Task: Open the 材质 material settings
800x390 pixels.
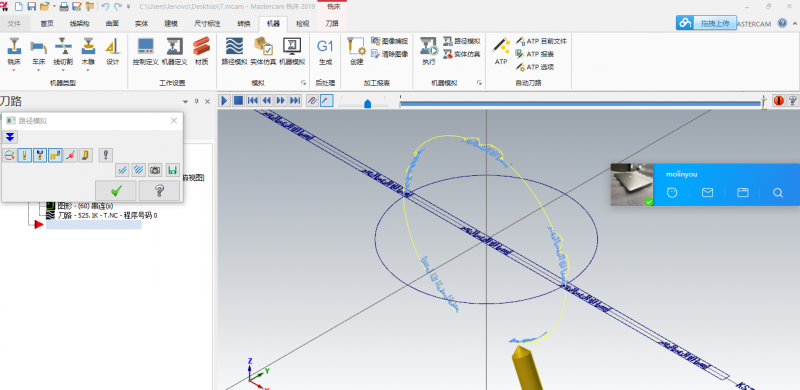Action: tap(202, 51)
